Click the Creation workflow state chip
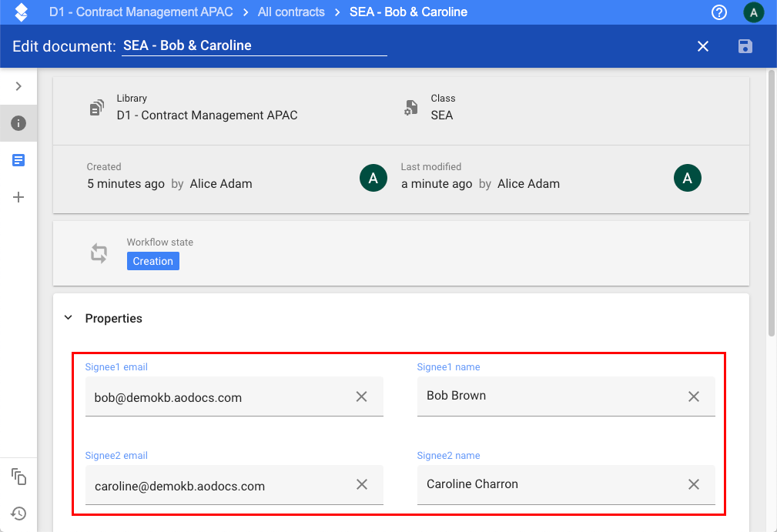 (x=152, y=261)
